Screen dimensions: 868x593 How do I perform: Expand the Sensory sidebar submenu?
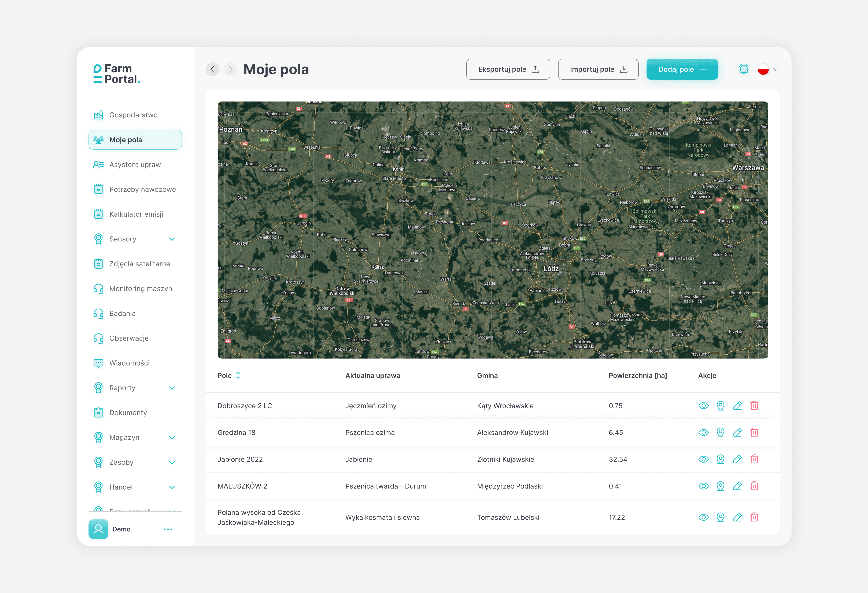click(x=172, y=239)
